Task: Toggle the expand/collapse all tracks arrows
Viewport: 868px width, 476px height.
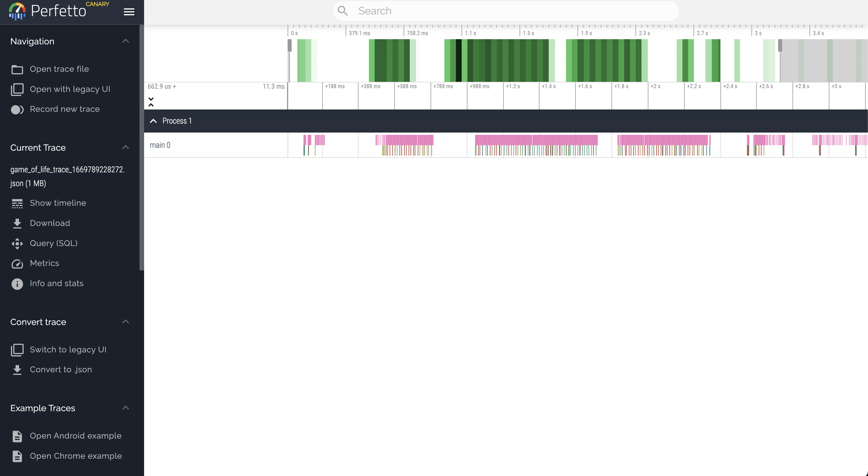Action: coord(151,102)
